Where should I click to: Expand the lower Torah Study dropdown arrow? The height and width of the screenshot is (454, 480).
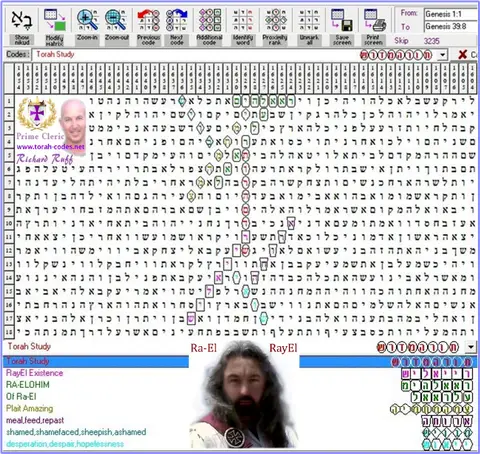[x=470, y=347]
